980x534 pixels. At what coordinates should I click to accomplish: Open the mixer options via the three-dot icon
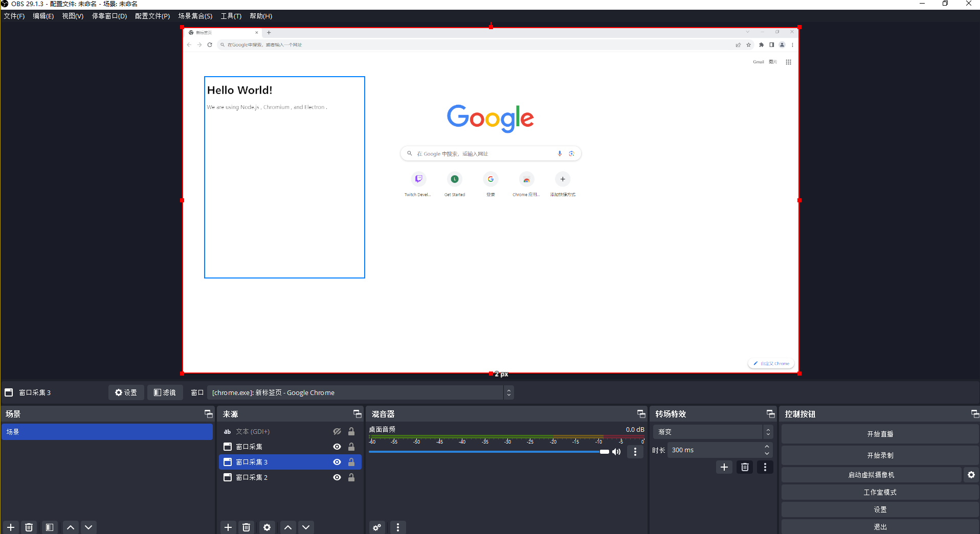[x=397, y=527]
